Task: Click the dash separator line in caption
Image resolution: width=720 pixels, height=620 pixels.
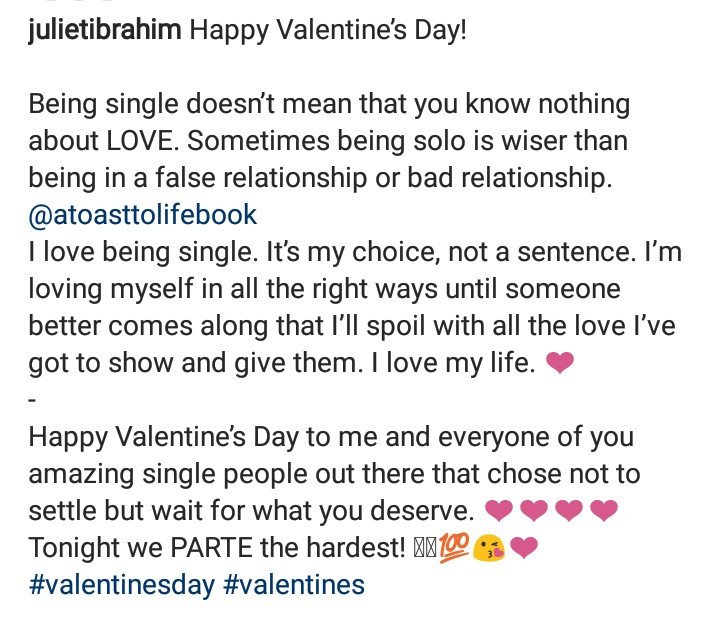Action: pos(32,400)
